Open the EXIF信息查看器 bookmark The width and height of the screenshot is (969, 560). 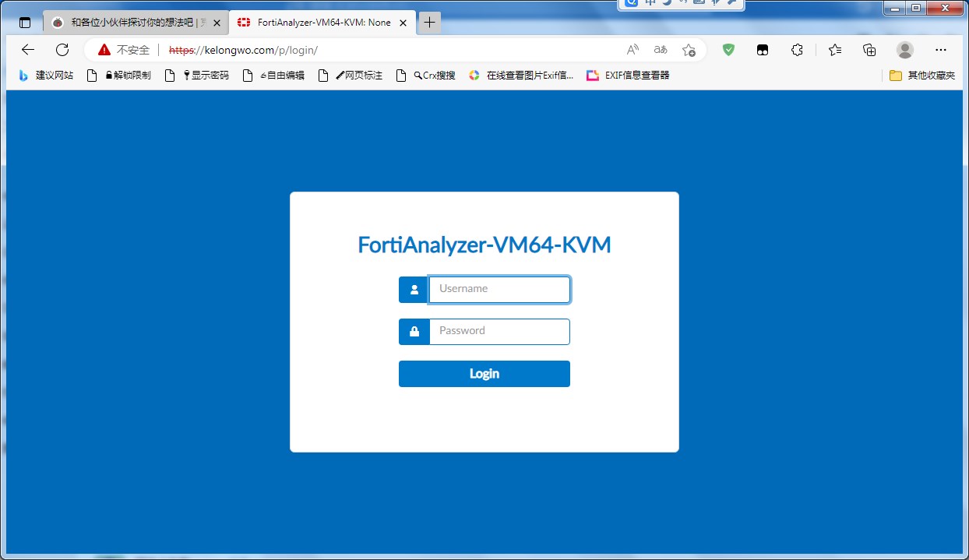point(628,76)
